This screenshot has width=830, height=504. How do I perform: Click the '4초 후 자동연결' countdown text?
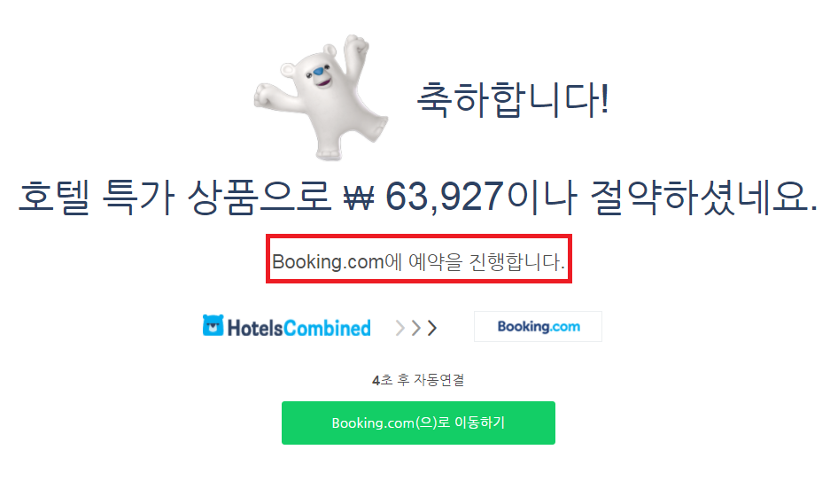coord(418,380)
